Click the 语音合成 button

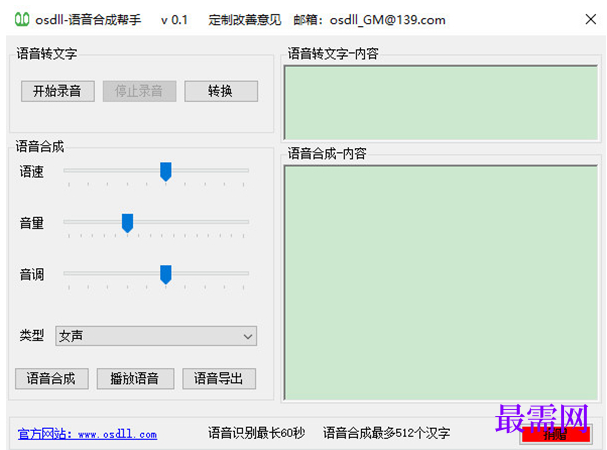52,378
